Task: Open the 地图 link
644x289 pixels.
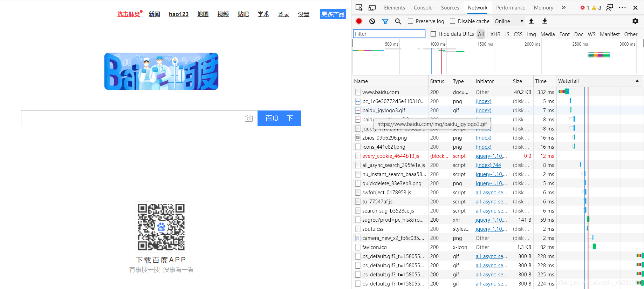Action: 203,14
